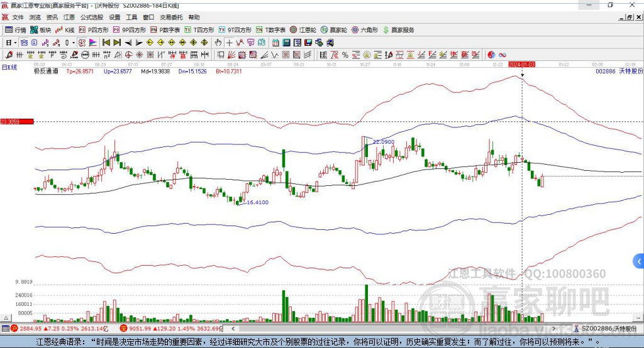Jump to the first bar icon

(106, 43)
